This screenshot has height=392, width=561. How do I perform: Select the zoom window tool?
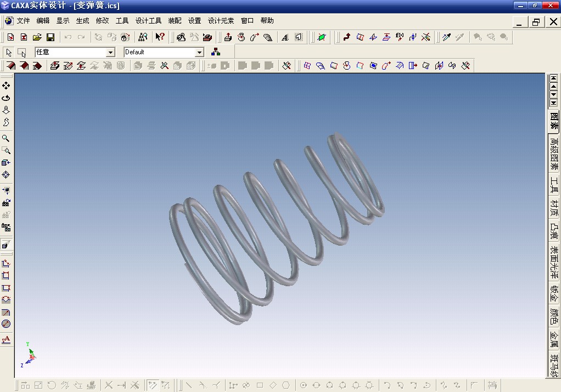tap(6, 150)
